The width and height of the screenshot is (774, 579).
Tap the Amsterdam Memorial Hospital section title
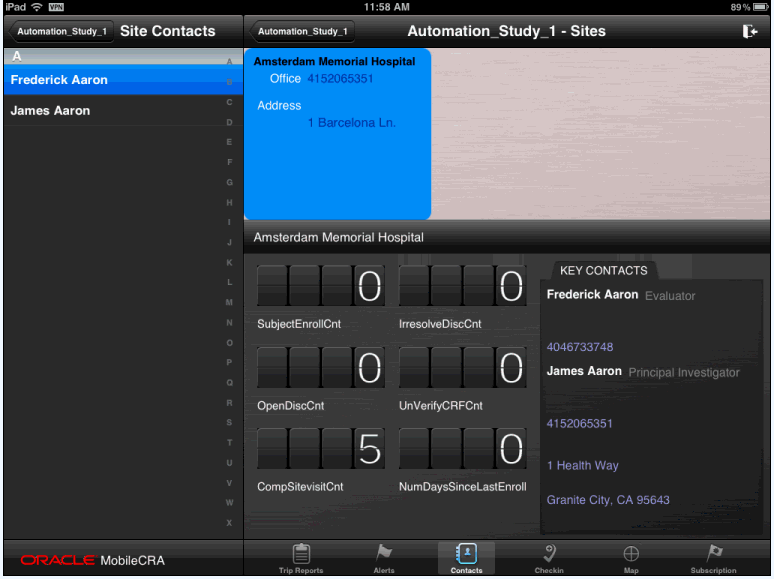click(338, 237)
